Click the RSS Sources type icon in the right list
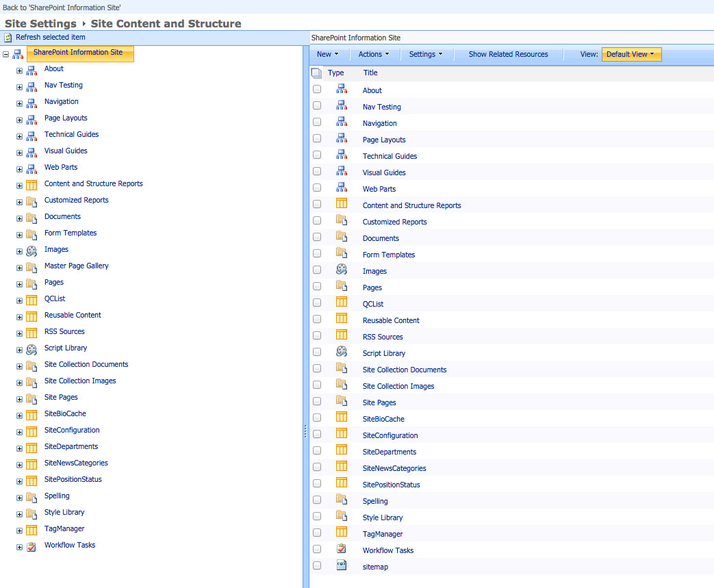This screenshot has height=588, width=714. tap(342, 335)
